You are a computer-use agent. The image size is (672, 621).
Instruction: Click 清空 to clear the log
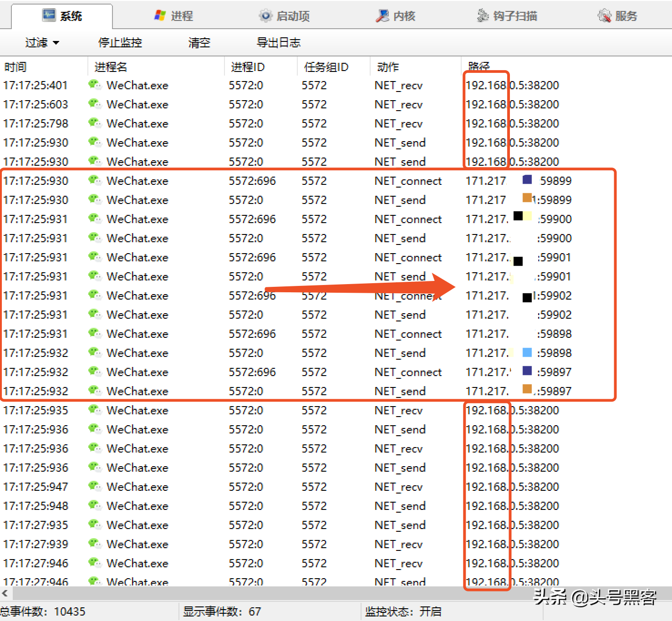[x=199, y=43]
